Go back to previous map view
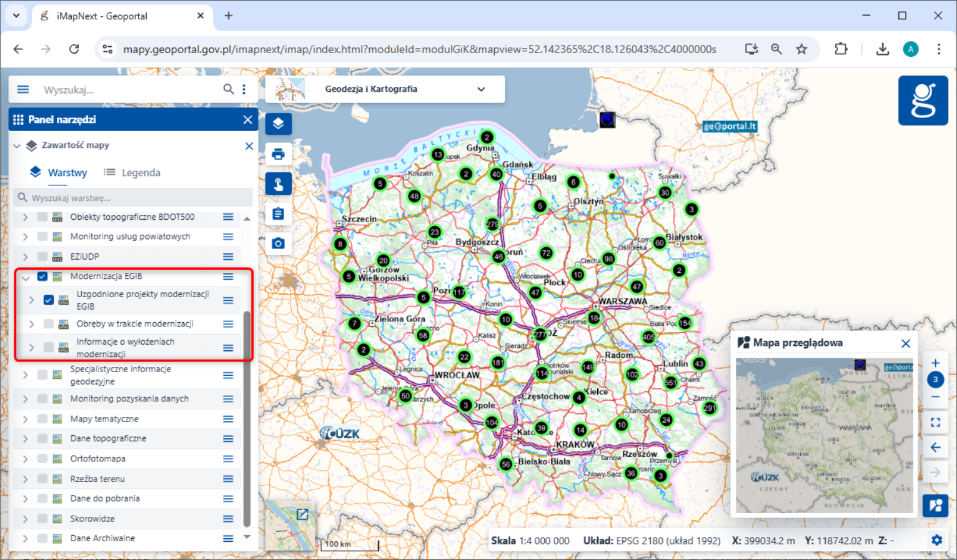 [x=935, y=448]
